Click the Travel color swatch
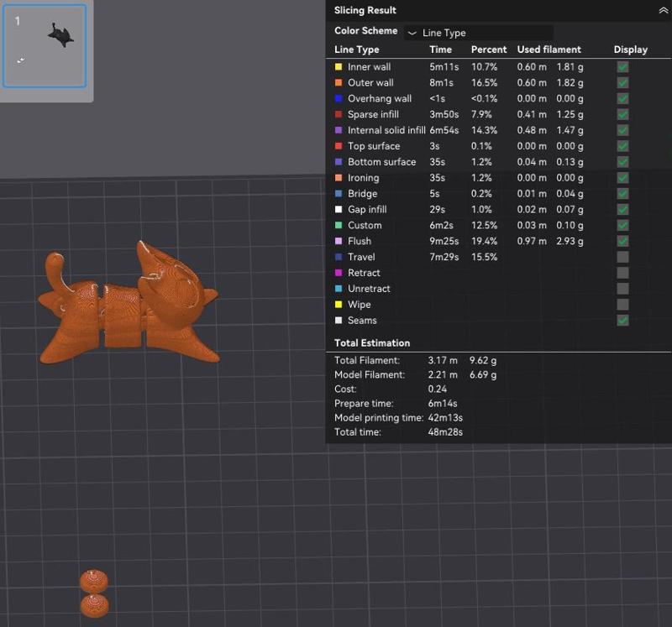 (x=339, y=257)
